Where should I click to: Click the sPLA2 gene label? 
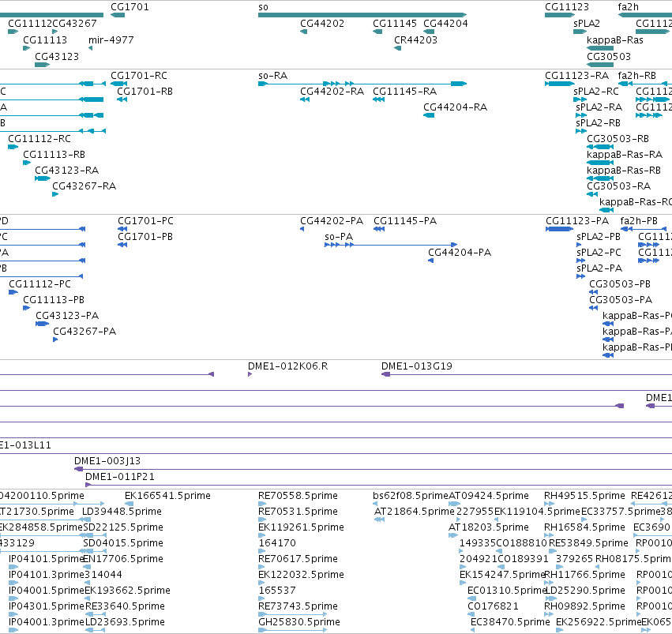586,24
